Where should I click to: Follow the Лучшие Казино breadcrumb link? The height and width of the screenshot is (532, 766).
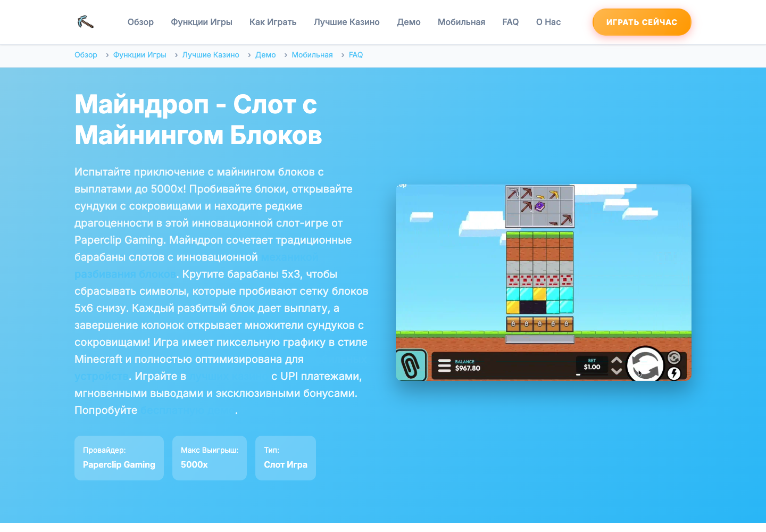click(x=211, y=55)
